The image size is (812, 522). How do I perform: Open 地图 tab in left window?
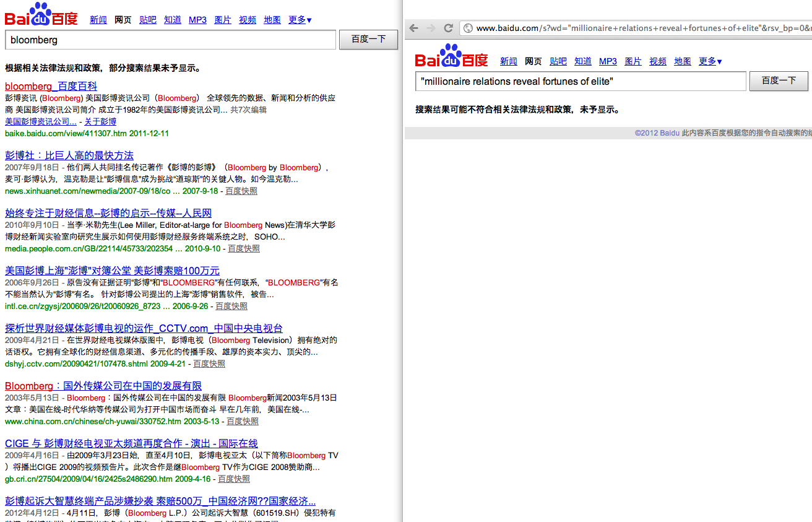click(x=272, y=20)
